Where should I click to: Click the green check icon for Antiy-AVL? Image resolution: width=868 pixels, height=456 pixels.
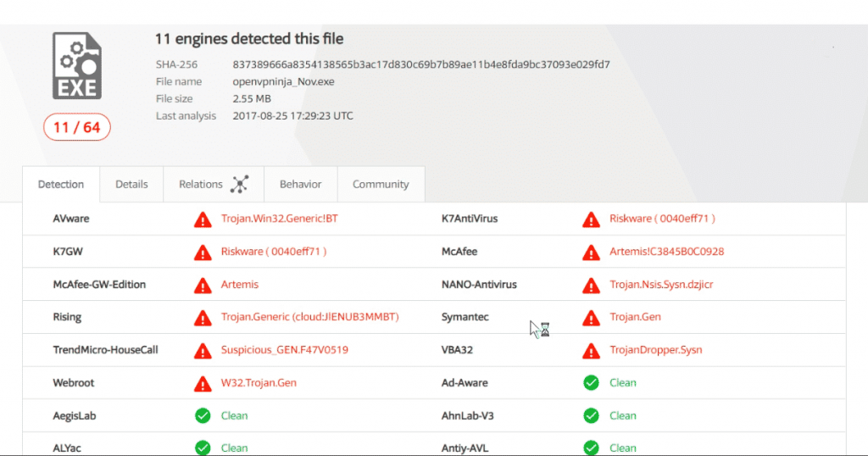click(x=591, y=448)
